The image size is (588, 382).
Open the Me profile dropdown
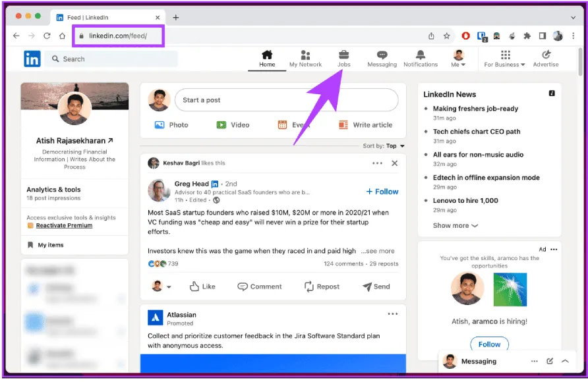click(x=458, y=59)
